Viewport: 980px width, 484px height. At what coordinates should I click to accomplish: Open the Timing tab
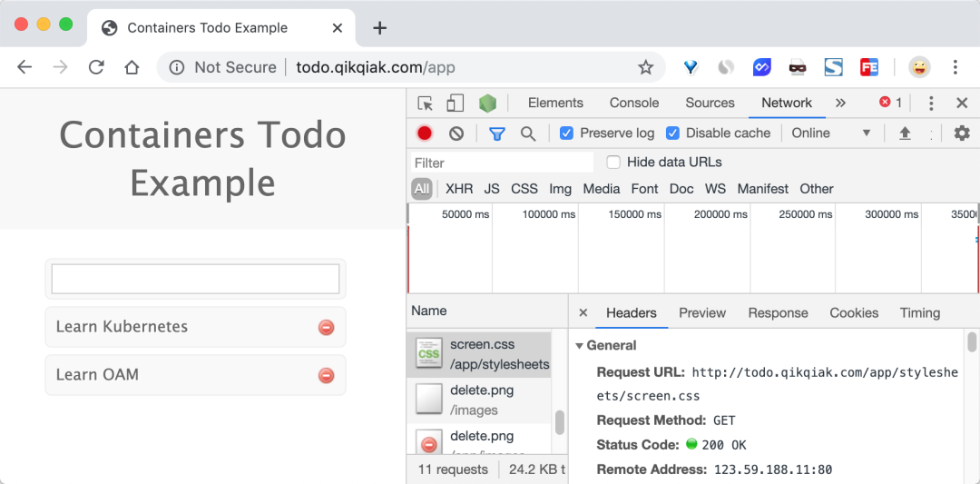tap(920, 312)
